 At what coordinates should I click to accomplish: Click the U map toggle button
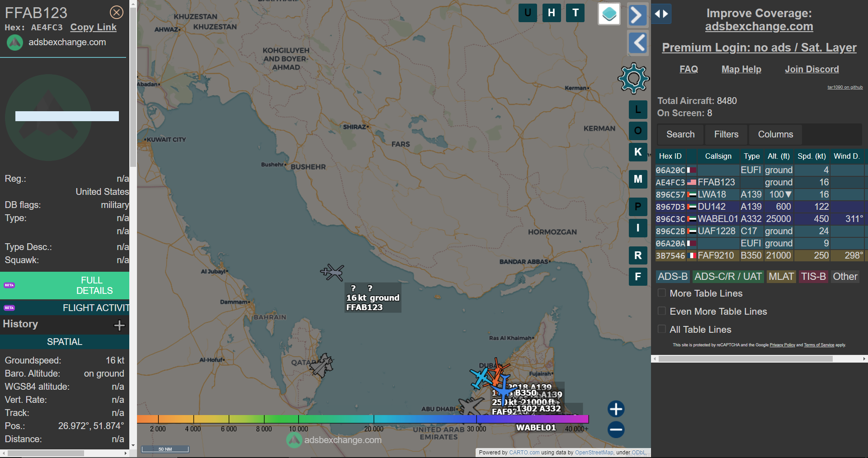click(528, 13)
